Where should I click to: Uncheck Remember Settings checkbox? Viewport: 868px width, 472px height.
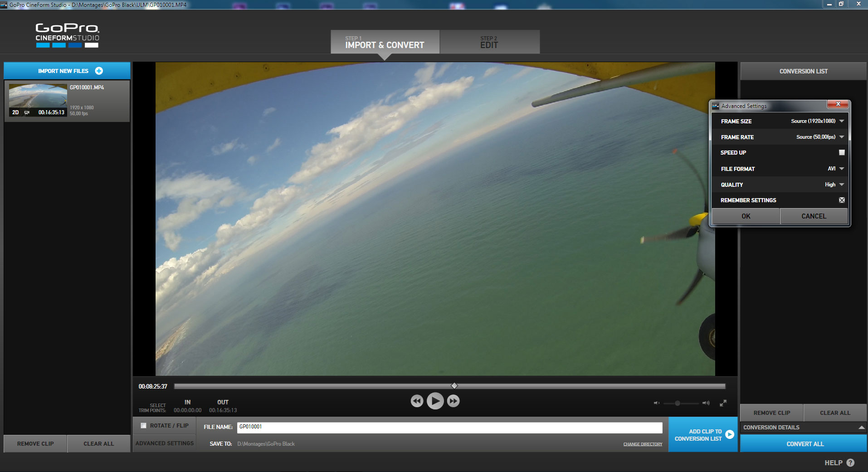[842, 200]
